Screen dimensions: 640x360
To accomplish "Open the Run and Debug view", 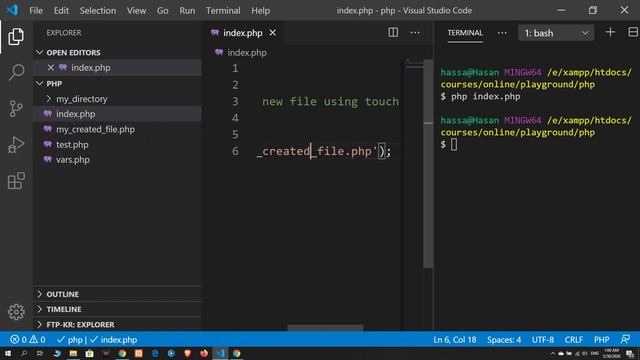I will (x=16, y=145).
